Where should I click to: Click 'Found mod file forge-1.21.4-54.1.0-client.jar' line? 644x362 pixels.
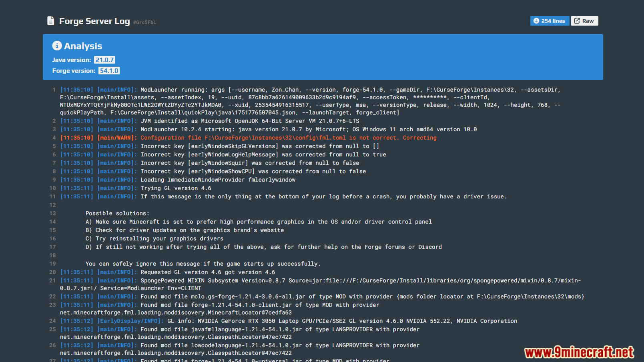tap(220, 309)
